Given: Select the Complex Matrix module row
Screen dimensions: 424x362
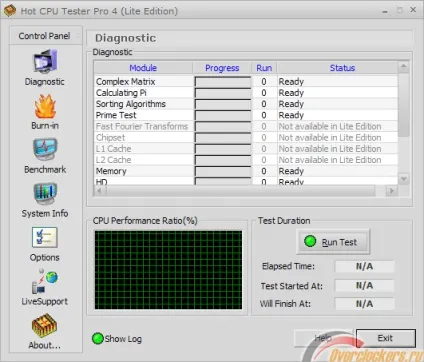Looking at the screenshot, I should [x=246, y=82].
